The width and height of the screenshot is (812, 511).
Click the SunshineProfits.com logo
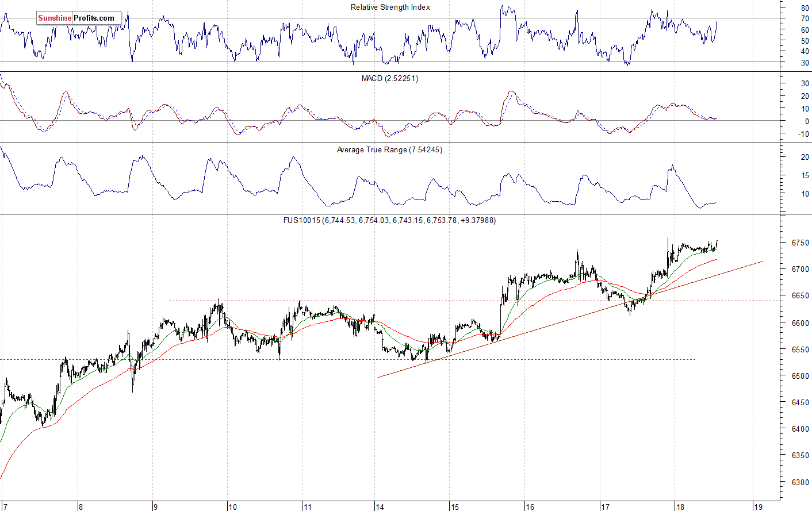coord(78,18)
